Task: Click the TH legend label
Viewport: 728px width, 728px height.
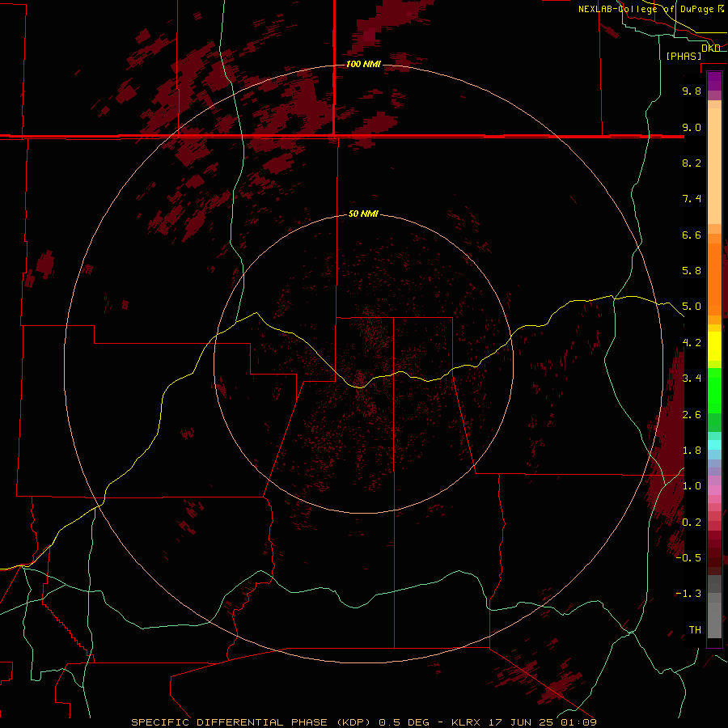Action: (x=695, y=630)
